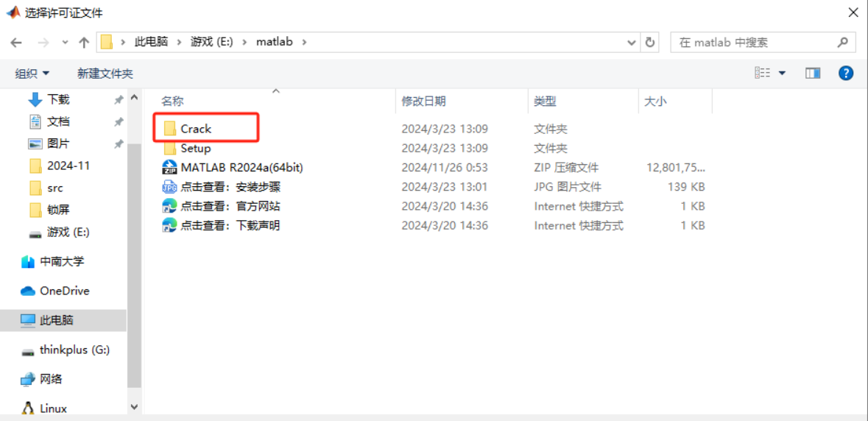The image size is (868, 421).
Task: Unpin 下载 using its pin icon
Action: tap(118, 100)
